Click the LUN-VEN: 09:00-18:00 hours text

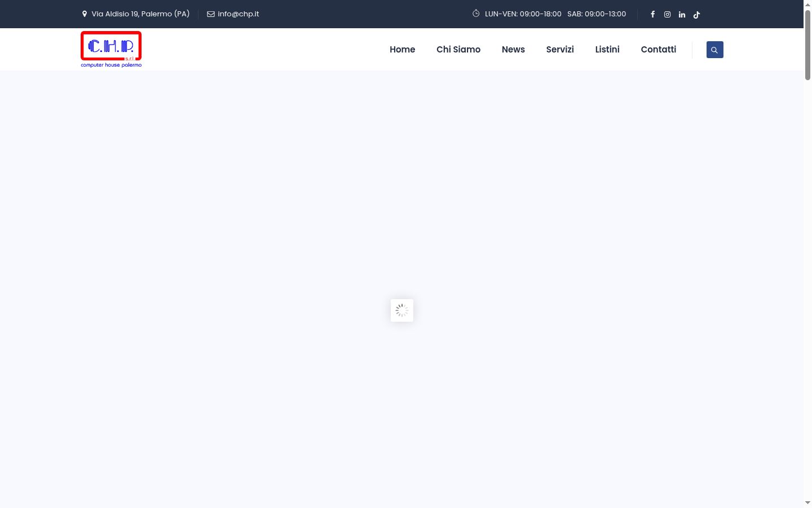pos(523,14)
